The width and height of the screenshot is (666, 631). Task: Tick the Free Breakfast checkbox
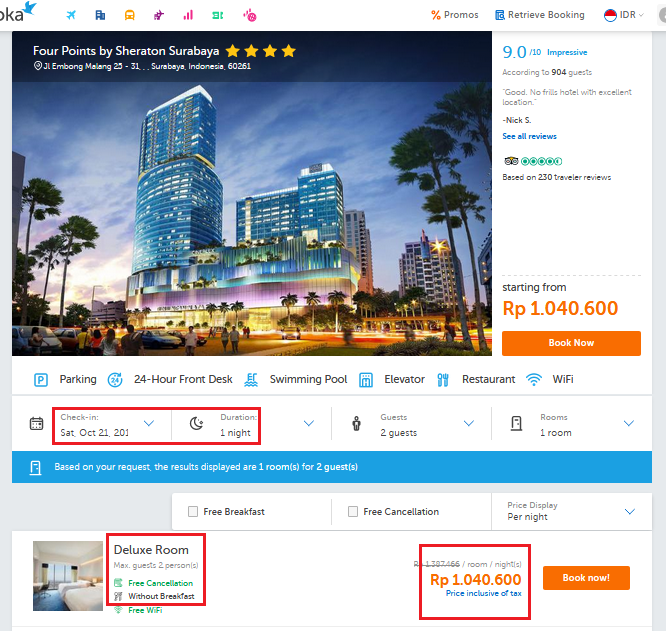[x=193, y=512]
